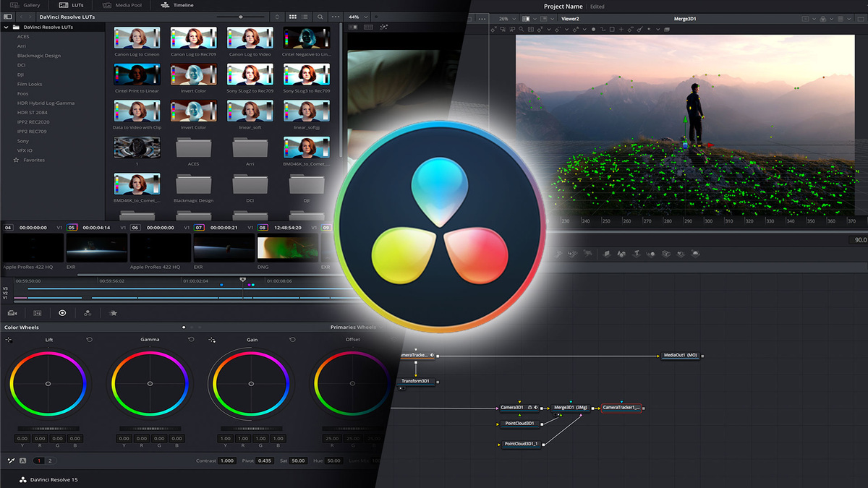Click the timeline playhead marker
The height and width of the screenshot is (488, 868).
[242, 280]
